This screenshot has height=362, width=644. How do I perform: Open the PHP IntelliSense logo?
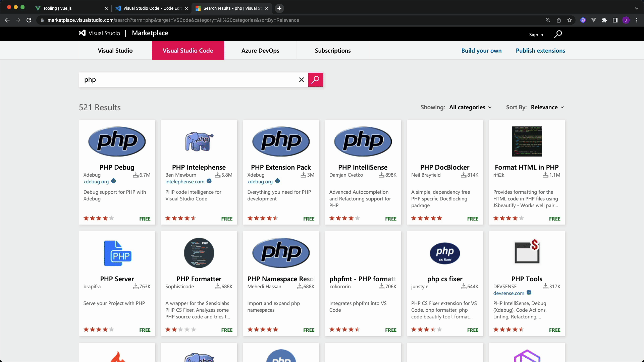pos(363,141)
